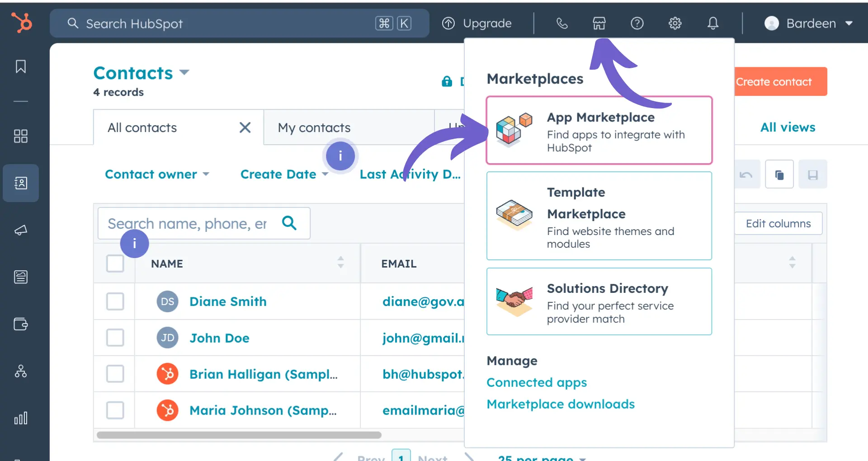Open Solutions Directory

[599, 301]
